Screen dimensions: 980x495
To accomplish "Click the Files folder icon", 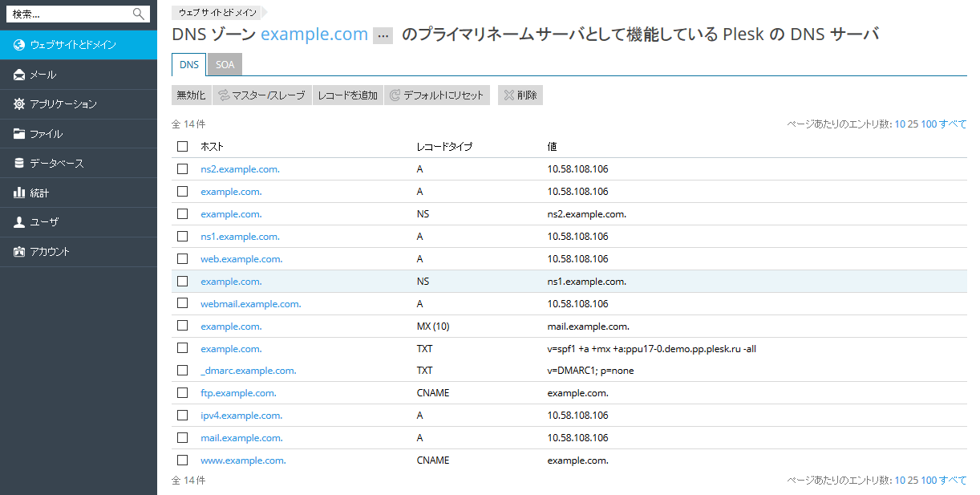I will (x=19, y=134).
